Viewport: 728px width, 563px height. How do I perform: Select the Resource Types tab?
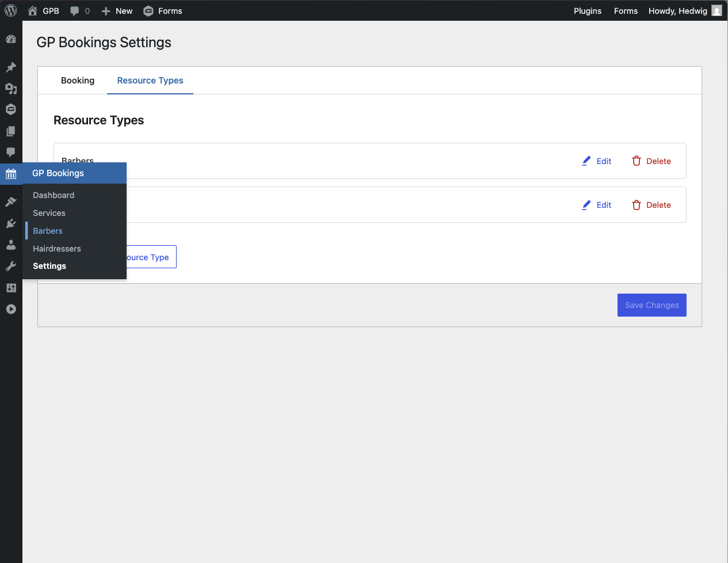pyautogui.click(x=150, y=81)
